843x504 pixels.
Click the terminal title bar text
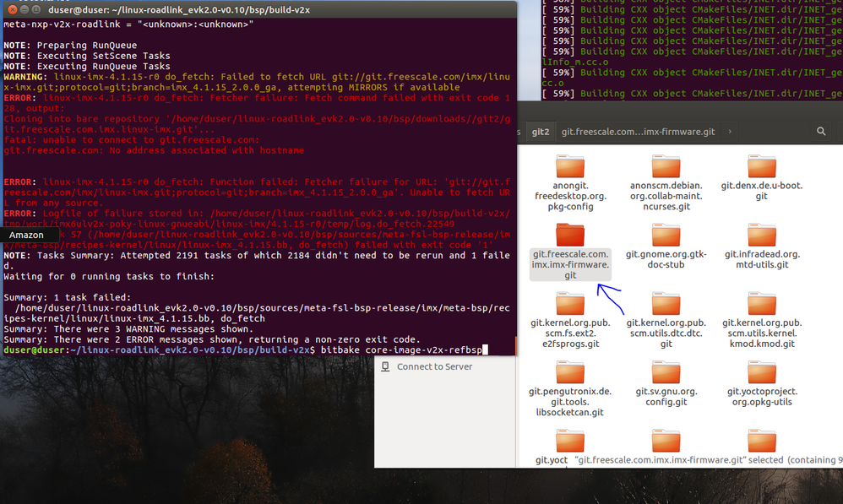[179, 9]
